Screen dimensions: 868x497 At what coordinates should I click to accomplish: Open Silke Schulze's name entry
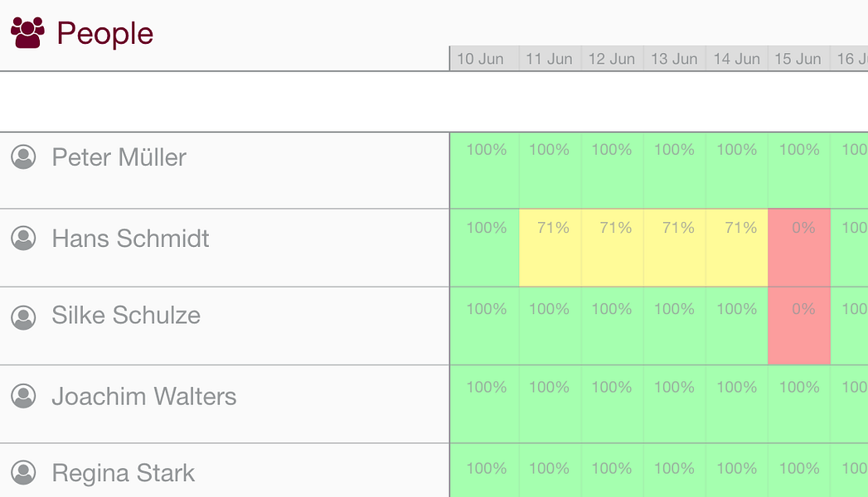(126, 316)
